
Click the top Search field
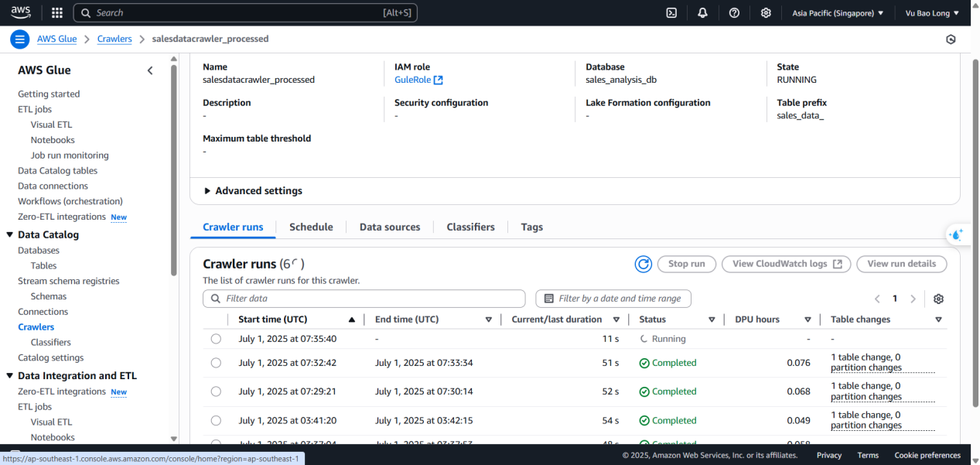tap(245, 13)
